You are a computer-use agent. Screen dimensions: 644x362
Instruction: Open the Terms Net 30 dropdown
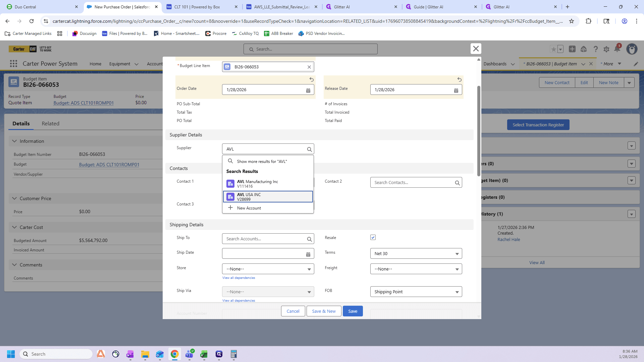coord(416,253)
